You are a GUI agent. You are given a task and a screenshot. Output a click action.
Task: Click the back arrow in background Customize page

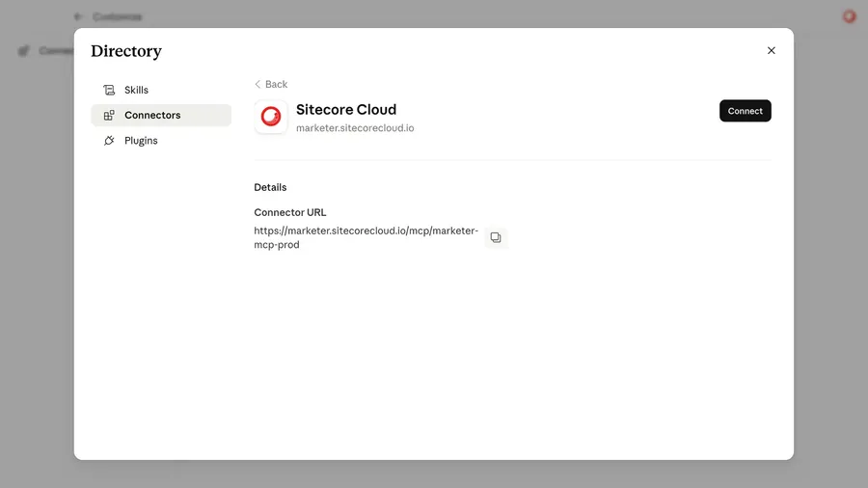coord(77,16)
